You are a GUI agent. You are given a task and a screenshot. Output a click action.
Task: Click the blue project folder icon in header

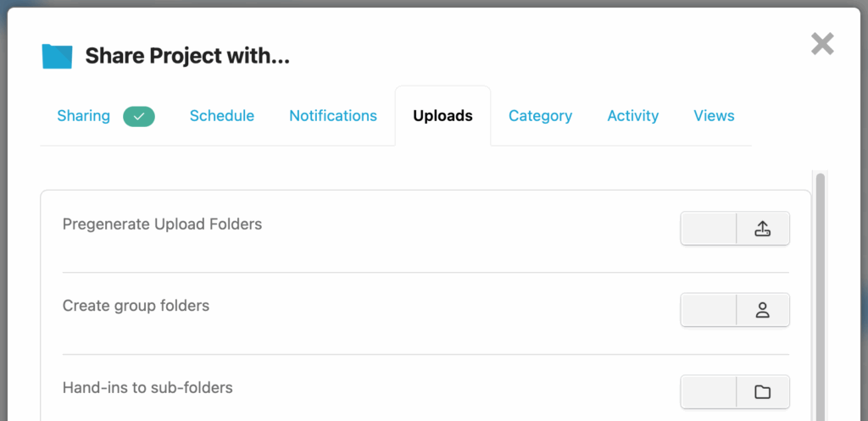[58, 57]
